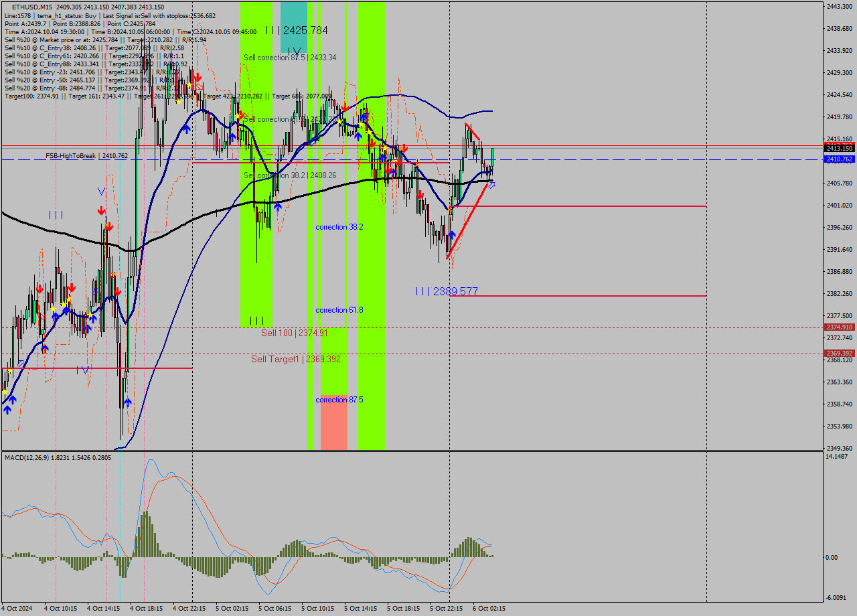
Task: Click the 4 Oct 14:15 time label
Action: [x=103, y=609]
